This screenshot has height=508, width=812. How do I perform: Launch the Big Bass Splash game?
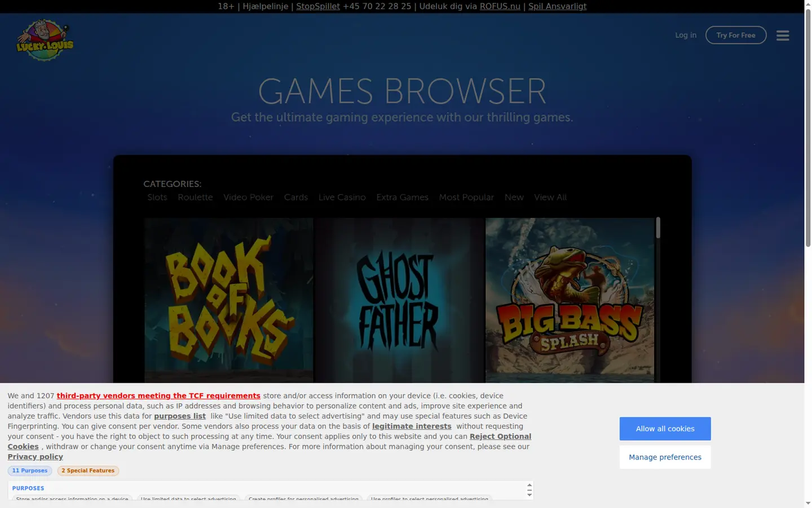coord(570,300)
